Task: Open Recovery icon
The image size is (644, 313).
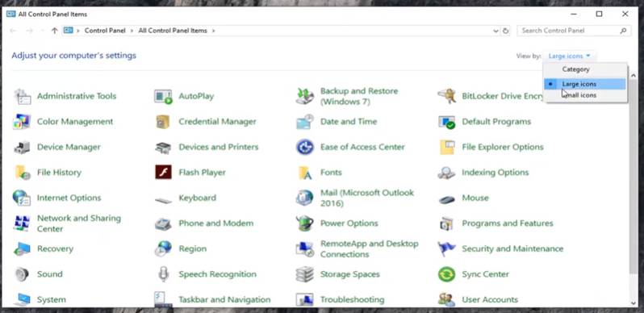Action: coord(22,249)
